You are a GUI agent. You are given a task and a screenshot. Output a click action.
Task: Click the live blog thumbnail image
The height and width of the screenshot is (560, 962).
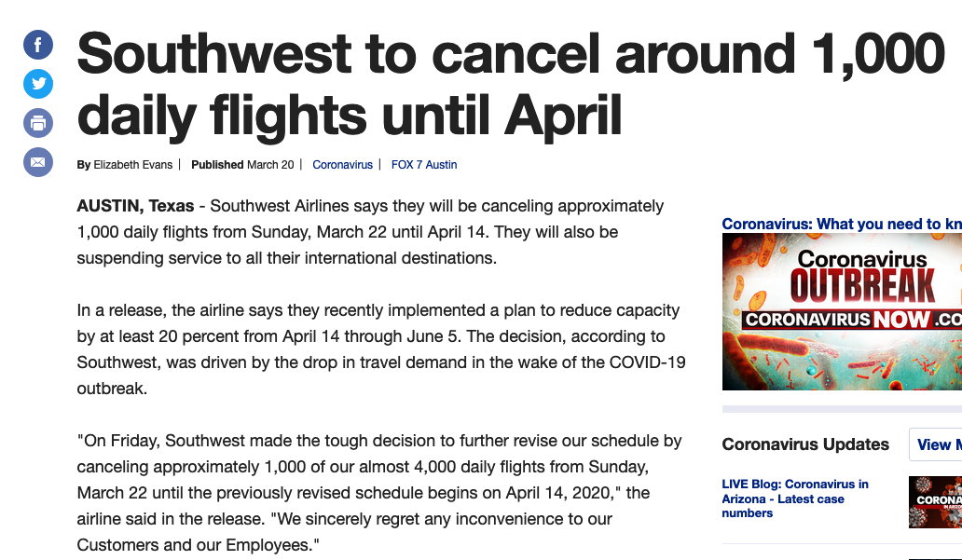935,502
